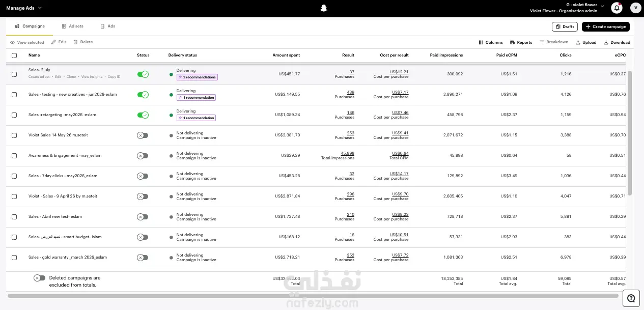644x310 pixels.
Task: Open the 37 Purchases result link
Action: tap(352, 72)
